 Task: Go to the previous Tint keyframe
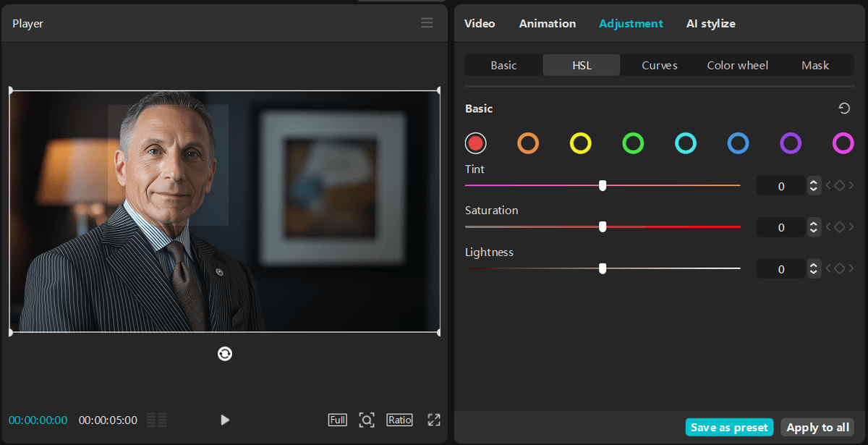coord(828,186)
